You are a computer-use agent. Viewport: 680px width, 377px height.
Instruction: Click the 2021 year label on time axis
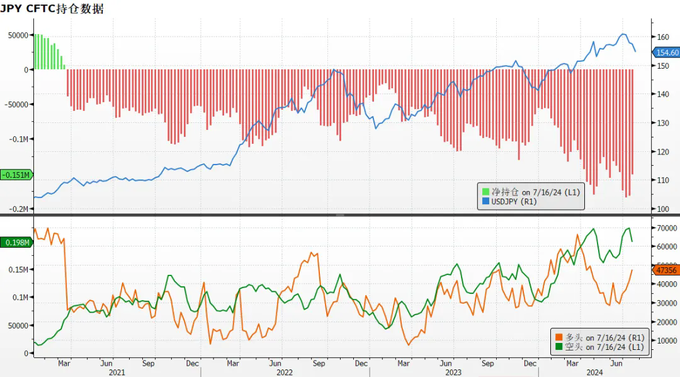[117, 373]
